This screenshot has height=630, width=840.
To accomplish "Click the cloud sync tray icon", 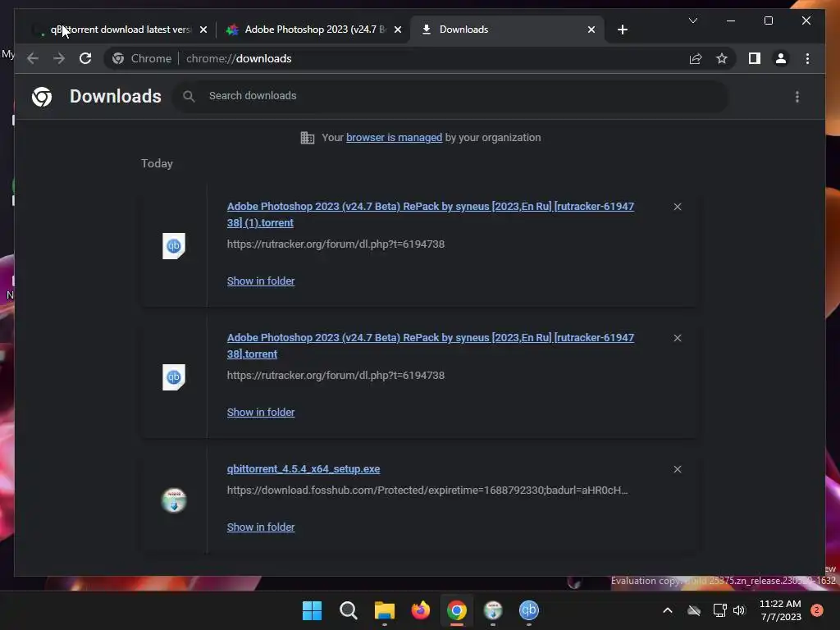I will (694, 610).
